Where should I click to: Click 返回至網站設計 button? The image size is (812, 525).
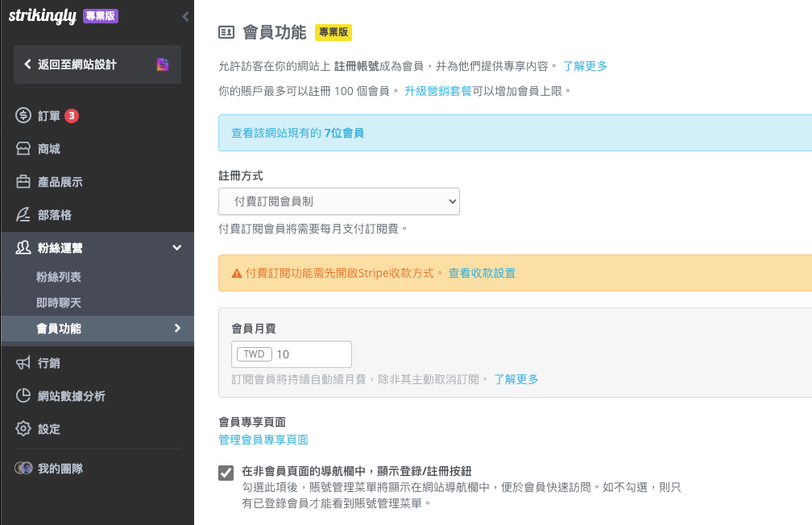click(97, 64)
